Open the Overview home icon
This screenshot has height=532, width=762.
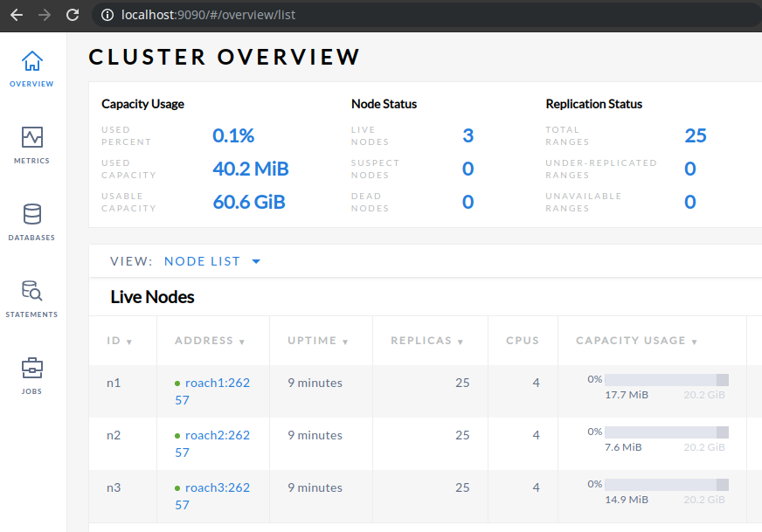(32, 62)
